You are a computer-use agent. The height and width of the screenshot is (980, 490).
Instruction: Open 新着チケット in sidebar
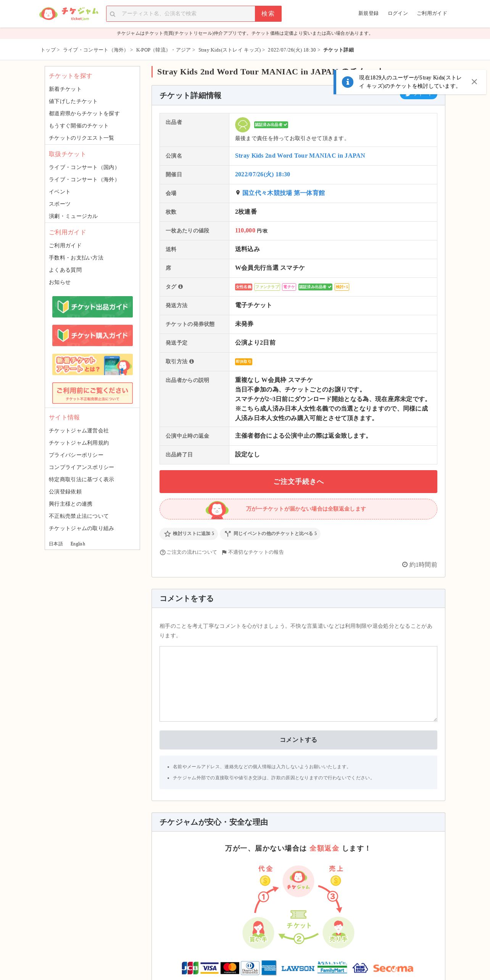click(65, 89)
